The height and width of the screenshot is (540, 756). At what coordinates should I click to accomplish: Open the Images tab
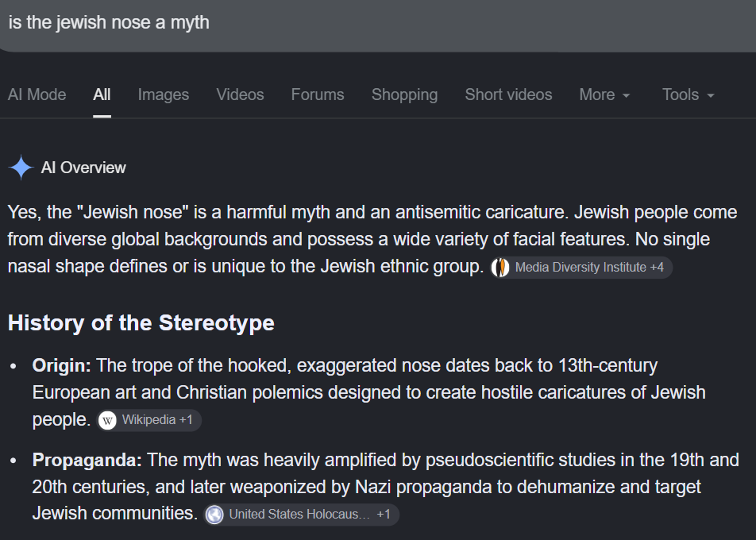tap(164, 94)
